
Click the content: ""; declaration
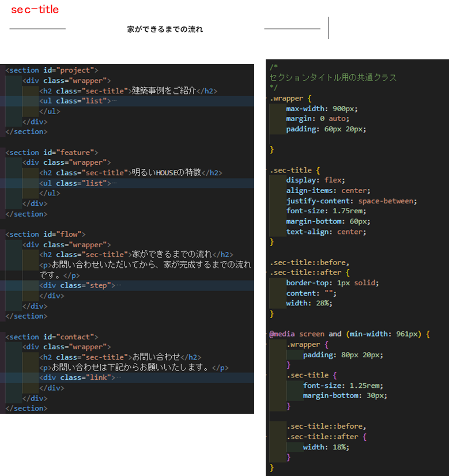click(x=311, y=293)
